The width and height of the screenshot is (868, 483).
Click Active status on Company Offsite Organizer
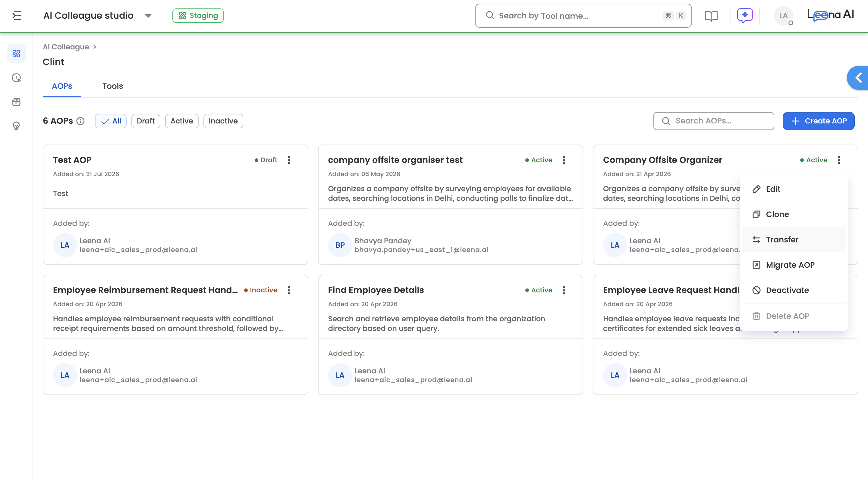[814, 160]
